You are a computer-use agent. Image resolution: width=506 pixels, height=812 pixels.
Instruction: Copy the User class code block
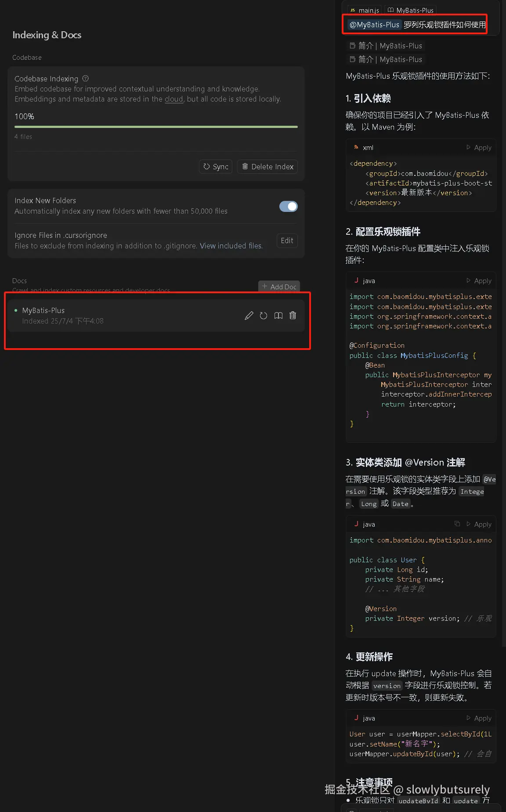(x=457, y=524)
